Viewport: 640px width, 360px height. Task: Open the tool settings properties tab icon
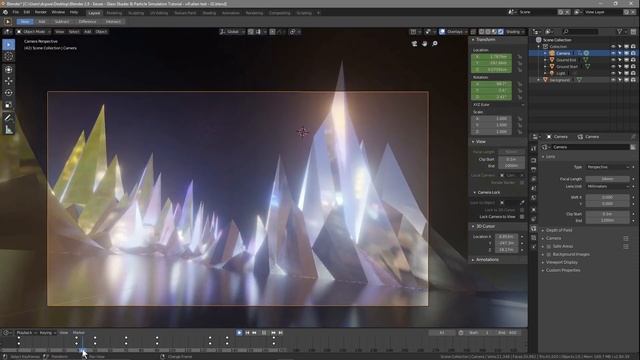click(533, 149)
